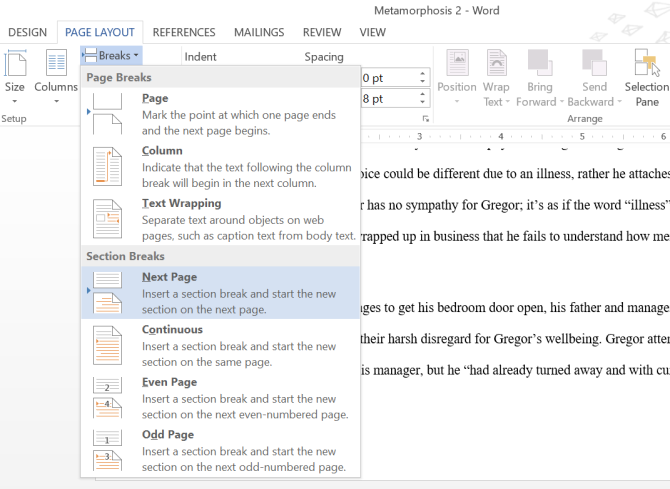Click the horizontal ruler at mark 4
Image resolution: width=670 pixels, height=489 pixels.
pyautogui.click(x=500, y=136)
